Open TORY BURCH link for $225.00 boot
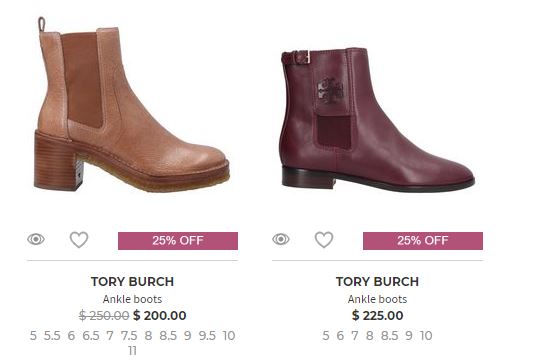Viewport: 536px width, 363px height. 377,282
